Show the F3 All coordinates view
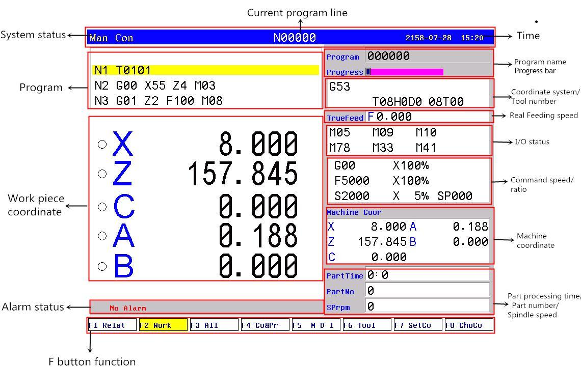This screenshot has width=581, height=392. tap(214, 325)
